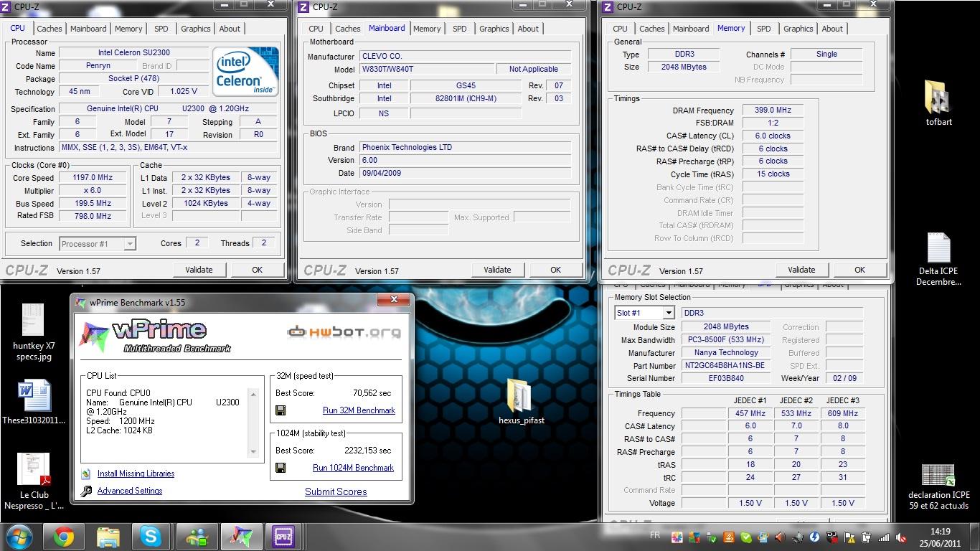Click the libraries icon beside Install Missing Libraries
Screen dimensions: 980x551
[86, 474]
